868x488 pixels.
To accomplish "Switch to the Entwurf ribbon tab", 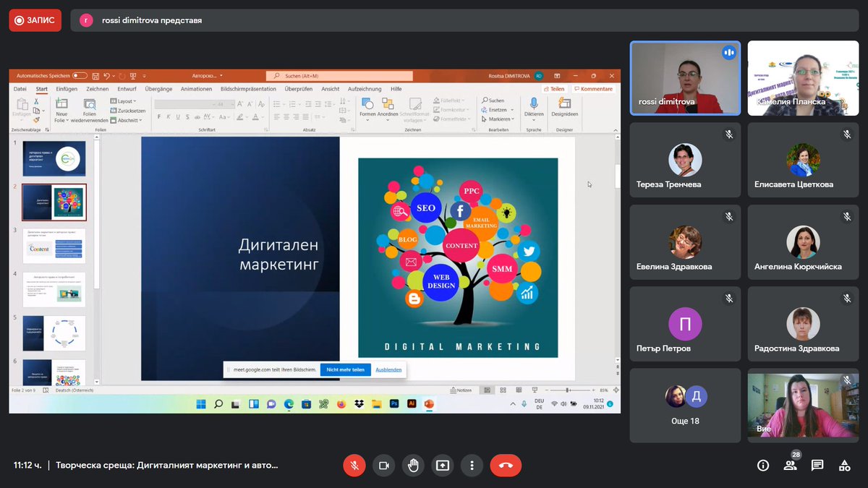I will click(x=127, y=89).
